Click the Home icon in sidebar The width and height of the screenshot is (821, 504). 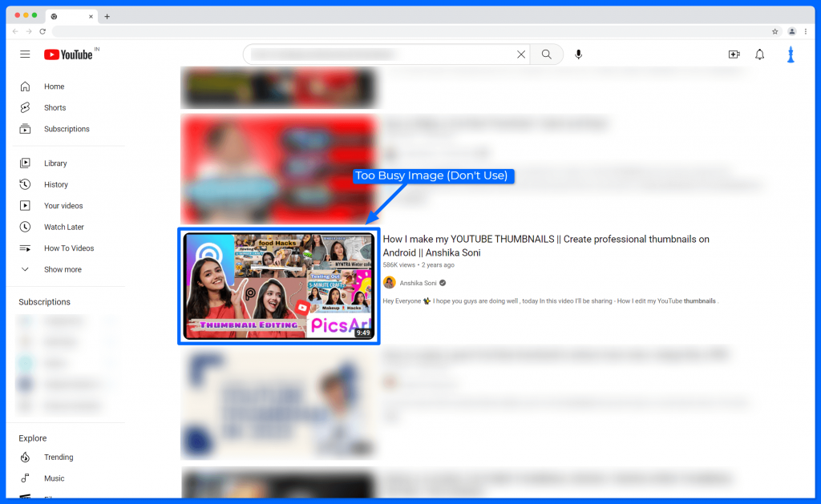25,87
